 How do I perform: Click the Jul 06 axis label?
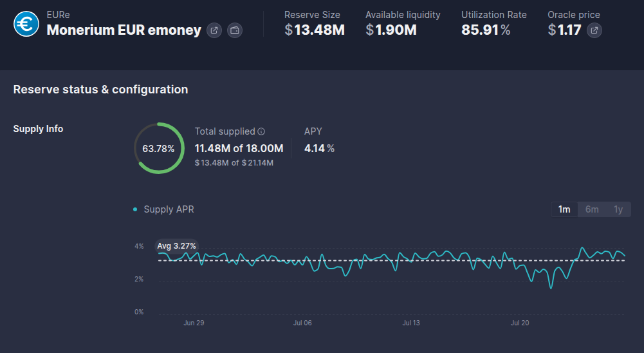point(302,323)
